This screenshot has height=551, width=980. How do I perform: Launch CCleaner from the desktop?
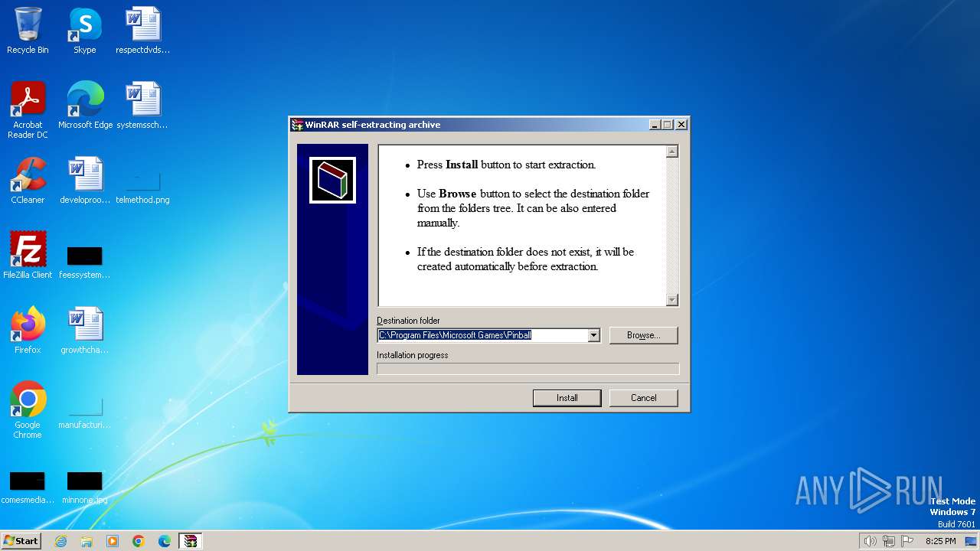tap(28, 181)
